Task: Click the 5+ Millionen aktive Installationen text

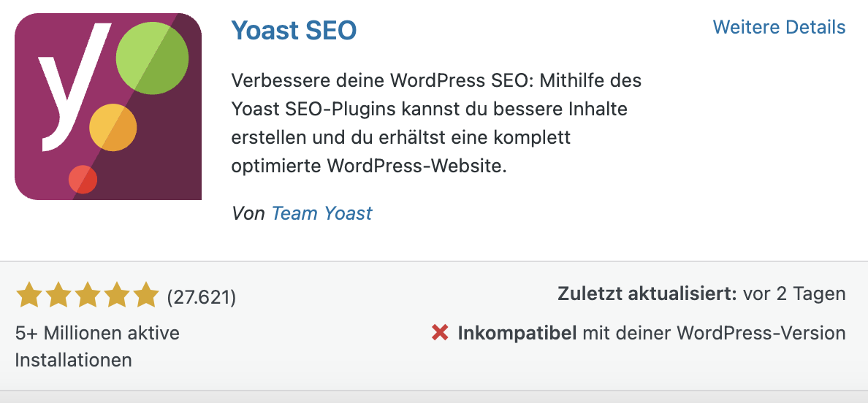Action: [x=97, y=347]
